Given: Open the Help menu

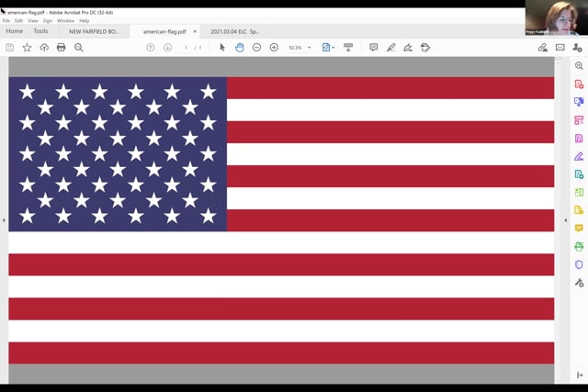Looking at the screenshot, I should (x=84, y=21).
